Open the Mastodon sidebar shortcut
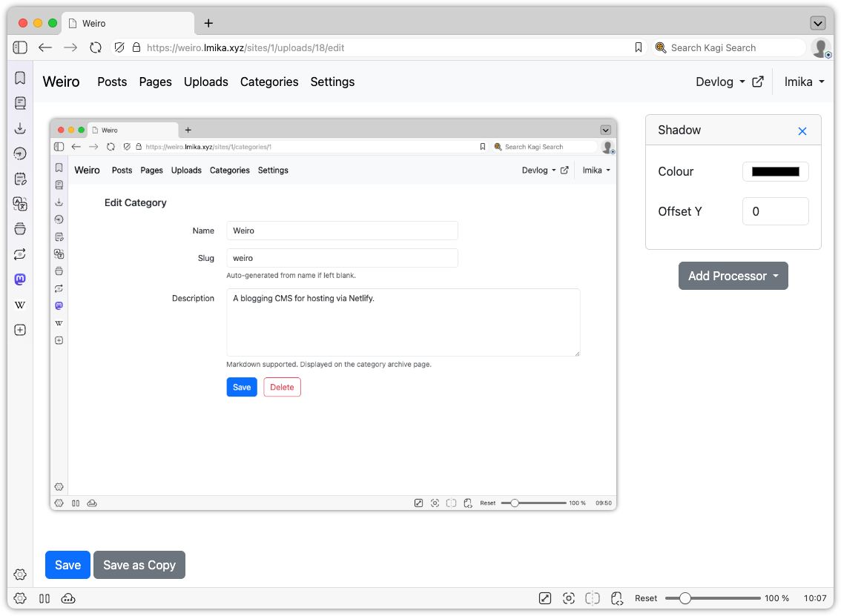 click(x=20, y=279)
